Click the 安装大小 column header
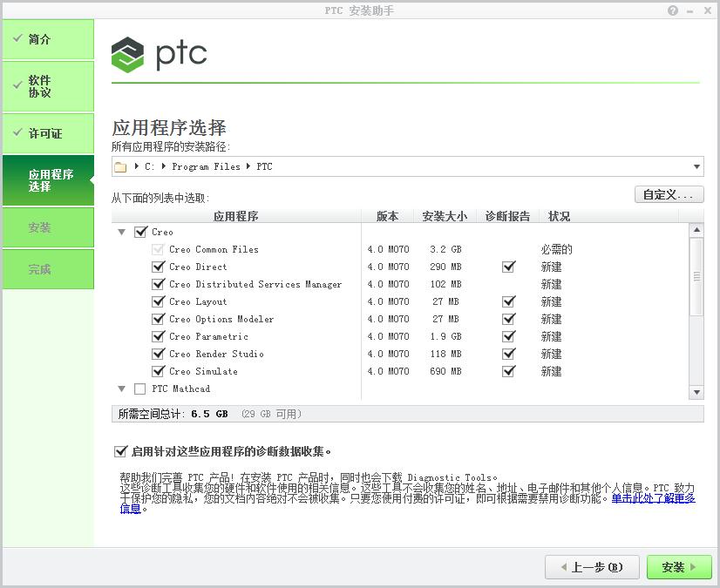The width and height of the screenshot is (720, 588). pyautogui.click(x=445, y=216)
